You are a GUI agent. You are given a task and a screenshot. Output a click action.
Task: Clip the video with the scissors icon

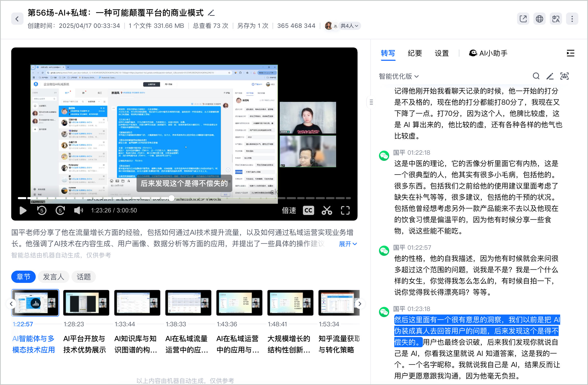pyautogui.click(x=327, y=210)
